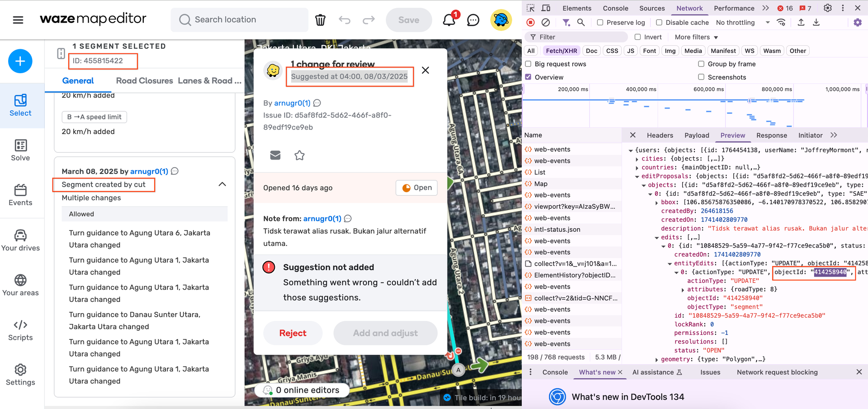The width and height of the screenshot is (868, 409).
Task: Select the All request type filter
Action: click(x=531, y=51)
